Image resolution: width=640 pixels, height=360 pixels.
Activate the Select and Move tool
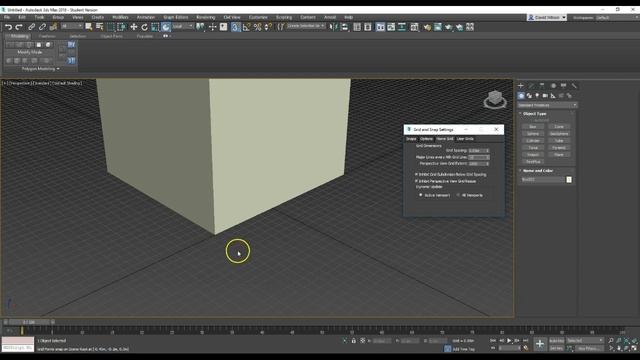[x=133, y=27]
